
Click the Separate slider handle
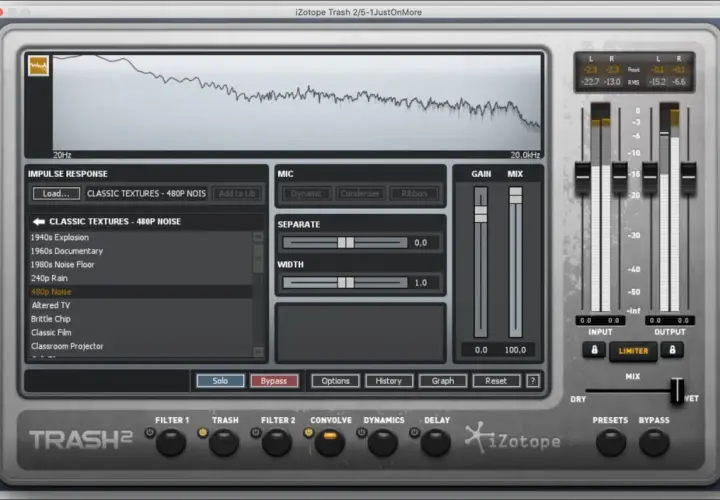pos(346,242)
